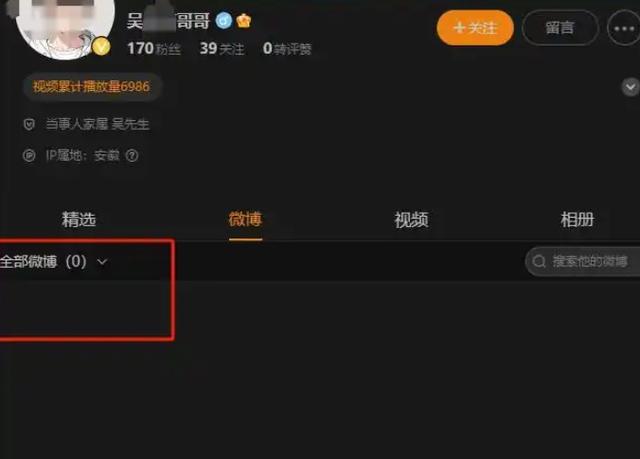Switch to the 视频 tab
Viewport: 640px width, 459px height.
(x=411, y=220)
